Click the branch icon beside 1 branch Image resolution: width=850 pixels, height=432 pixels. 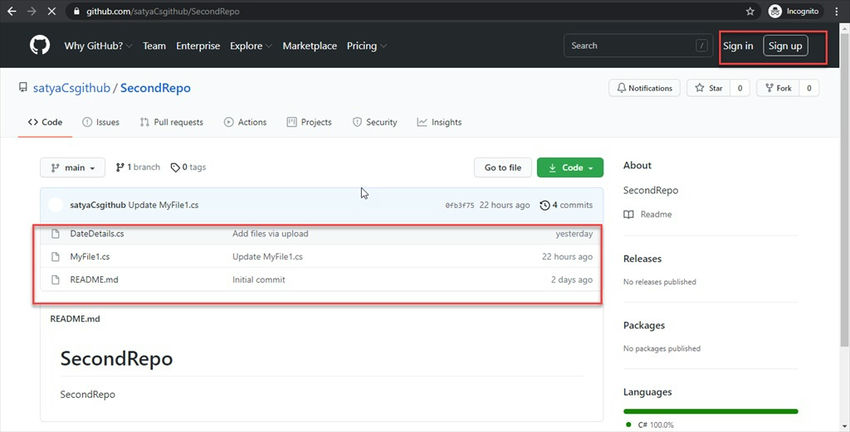click(x=120, y=167)
